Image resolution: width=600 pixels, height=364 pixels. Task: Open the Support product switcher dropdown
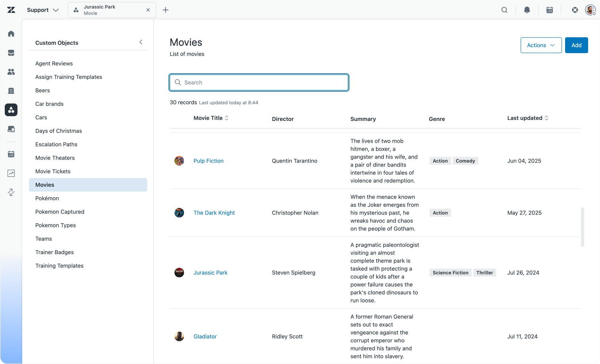click(x=43, y=10)
